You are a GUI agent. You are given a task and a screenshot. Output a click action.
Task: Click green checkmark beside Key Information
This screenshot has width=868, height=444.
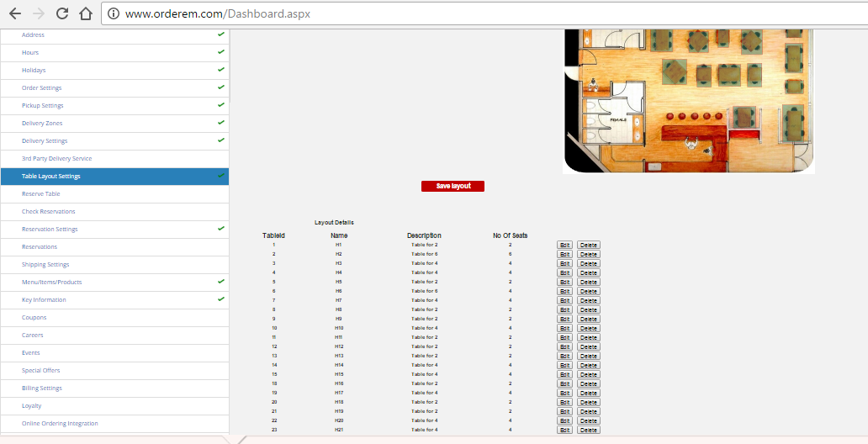[x=220, y=299]
